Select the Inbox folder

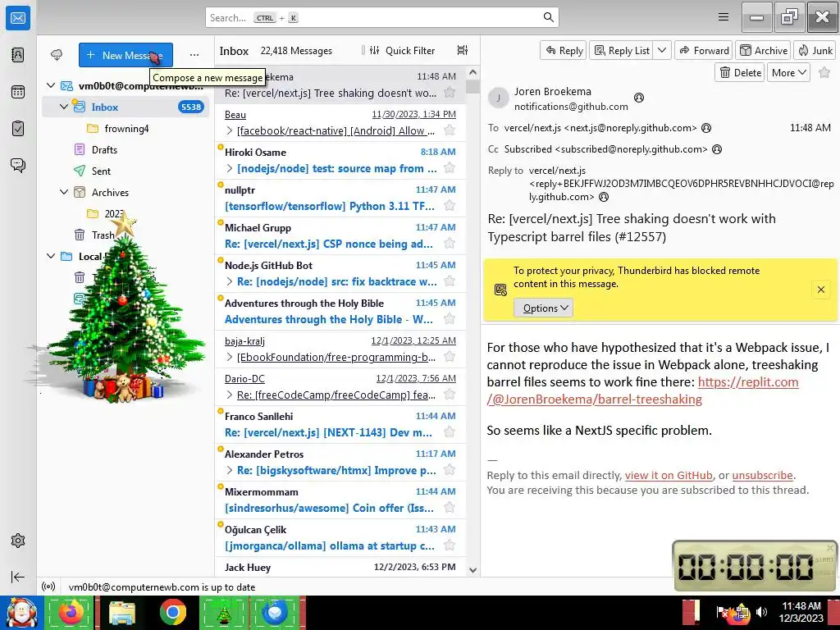pos(126,107)
